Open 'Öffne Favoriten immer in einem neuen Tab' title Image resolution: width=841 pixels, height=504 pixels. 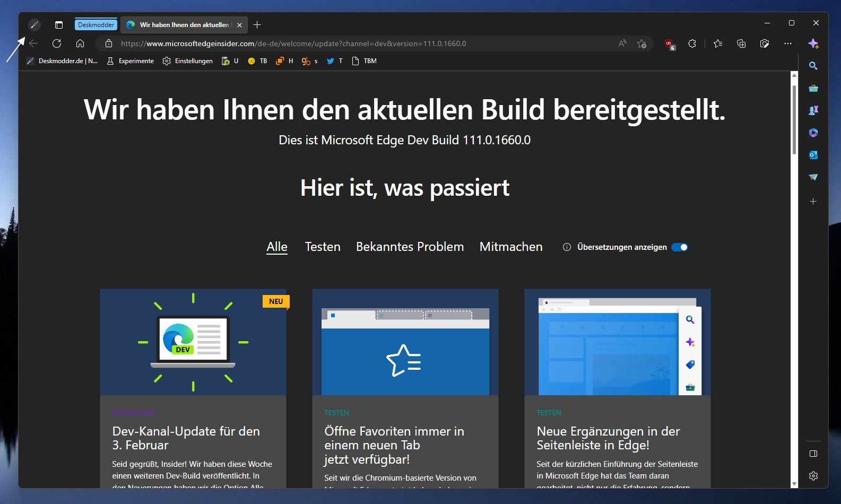[394, 445]
